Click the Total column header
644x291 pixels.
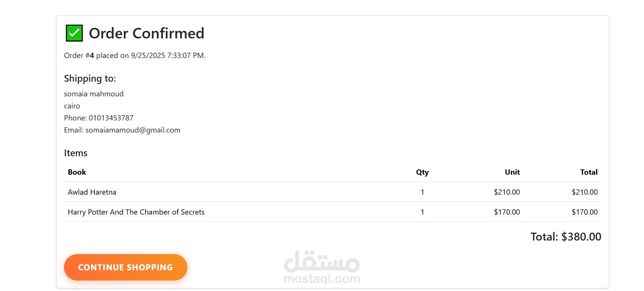(x=589, y=172)
